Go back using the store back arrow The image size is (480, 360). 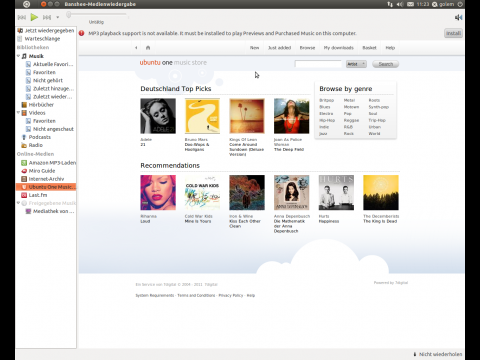(136, 48)
